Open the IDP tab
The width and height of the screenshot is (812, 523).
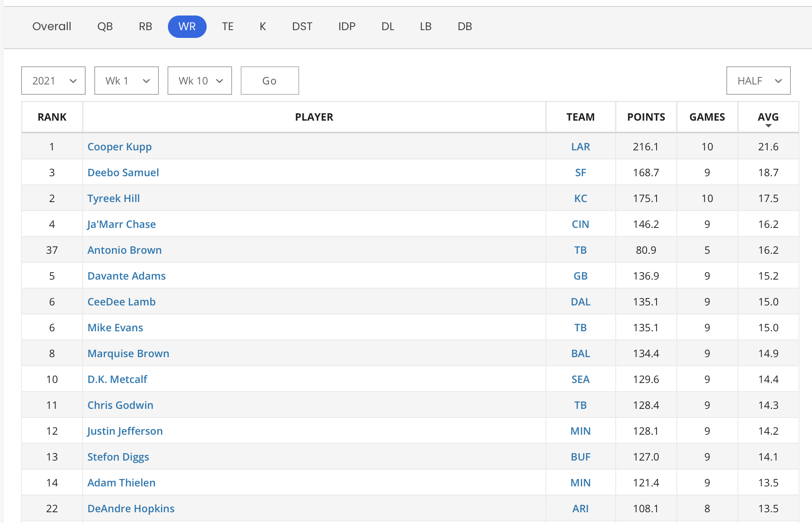click(347, 26)
